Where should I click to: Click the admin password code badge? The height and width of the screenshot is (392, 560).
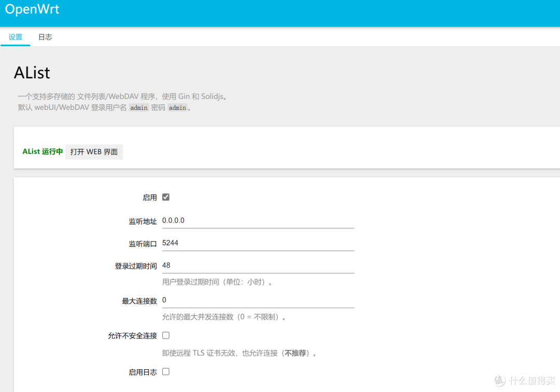(x=177, y=107)
